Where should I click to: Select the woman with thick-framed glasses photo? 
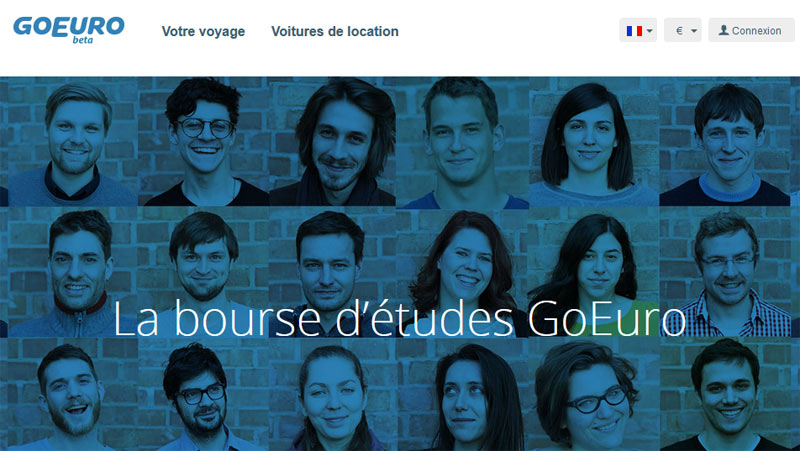[593, 395]
